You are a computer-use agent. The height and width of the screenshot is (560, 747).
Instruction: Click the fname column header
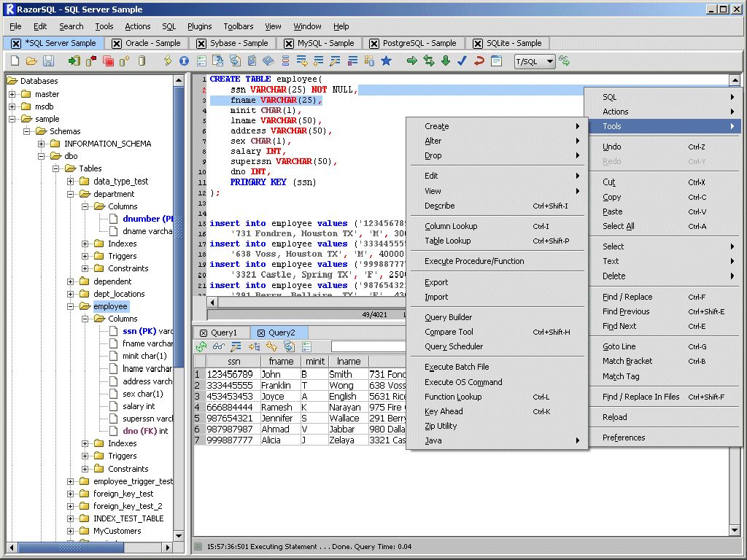(x=281, y=361)
